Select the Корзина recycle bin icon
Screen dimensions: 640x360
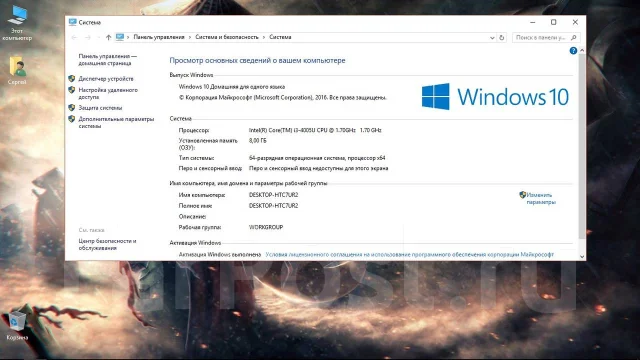click(17, 325)
